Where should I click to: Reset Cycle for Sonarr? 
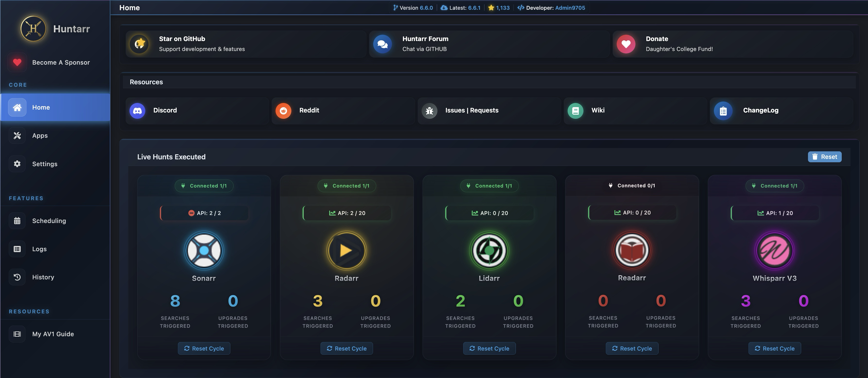204,348
